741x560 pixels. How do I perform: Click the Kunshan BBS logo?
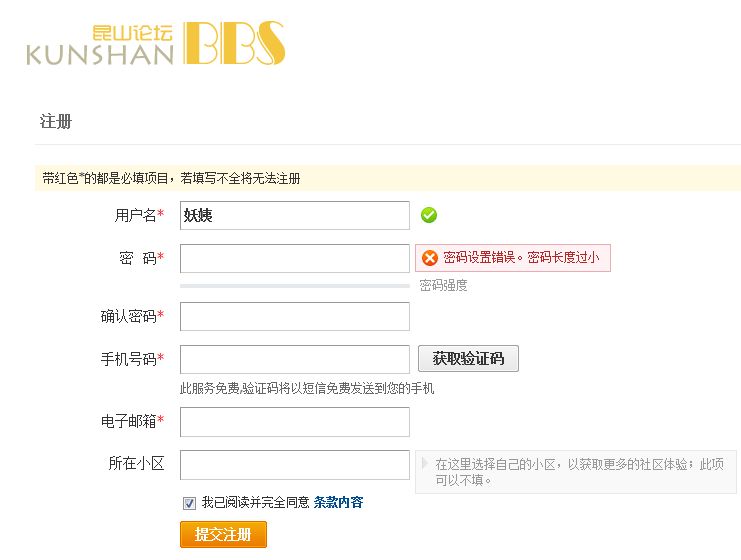pyautogui.click(x=156, y=43)
